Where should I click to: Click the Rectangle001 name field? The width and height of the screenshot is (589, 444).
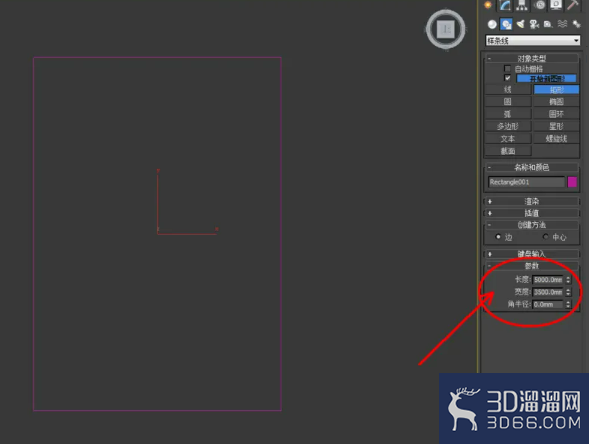click(527, 182)
